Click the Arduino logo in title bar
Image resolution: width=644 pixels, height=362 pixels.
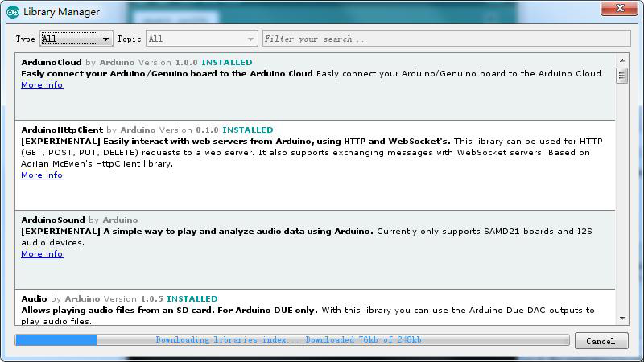click(13, 12)
